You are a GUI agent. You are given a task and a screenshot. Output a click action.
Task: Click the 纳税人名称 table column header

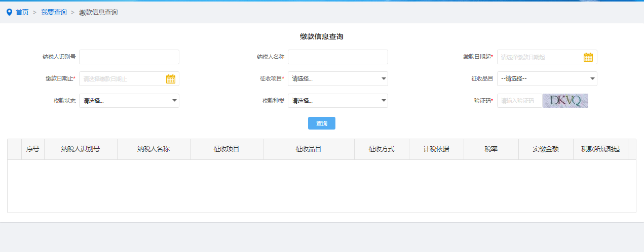click(154, 149)
